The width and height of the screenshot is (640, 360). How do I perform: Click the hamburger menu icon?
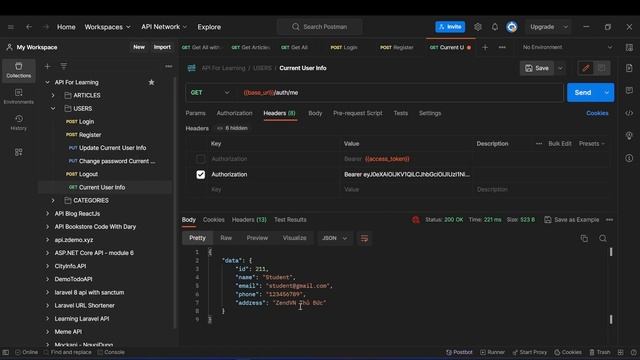pyautogui.click(x=11, y=27)
